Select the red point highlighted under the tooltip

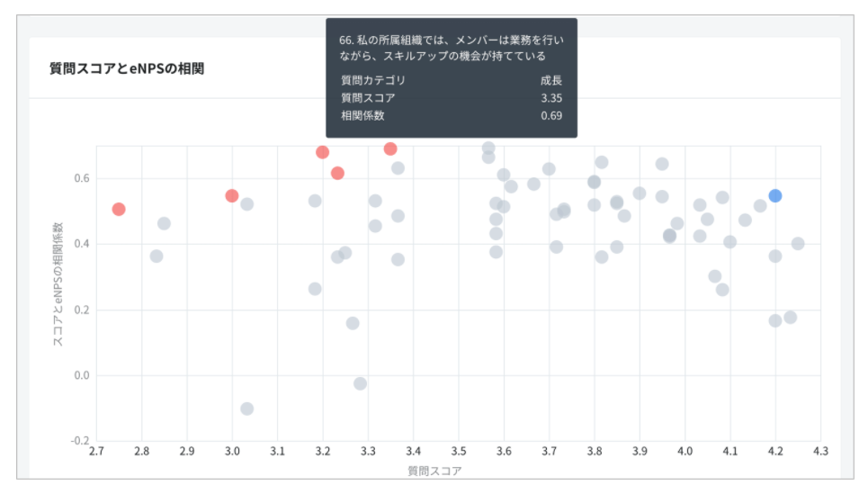390,149
